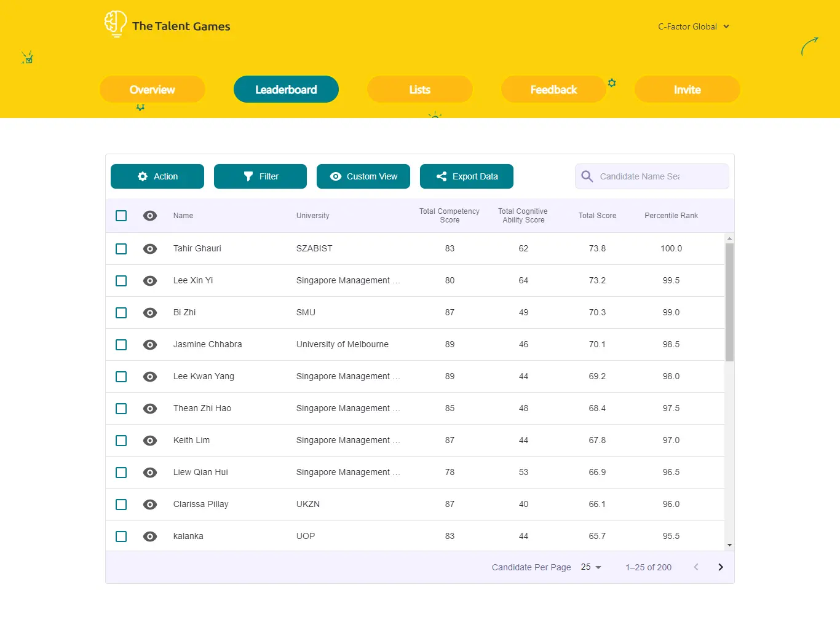The image size is (840, 633).
Task: Click the Action button
Action: click(157, 176)
